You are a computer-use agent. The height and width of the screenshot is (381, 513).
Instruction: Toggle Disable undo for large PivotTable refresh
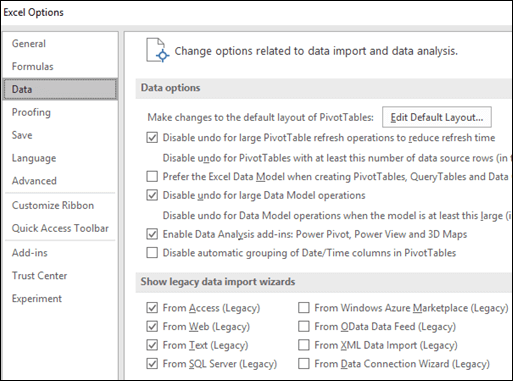(152, 138)
